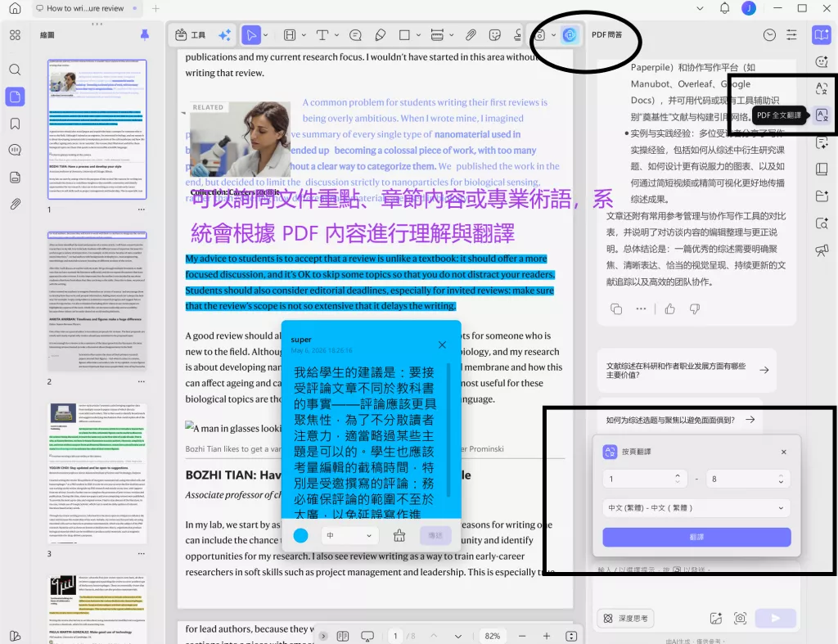Pin the thumbnail panel
838x644 pixels.
pyautogui.click(x=144, y=34)
